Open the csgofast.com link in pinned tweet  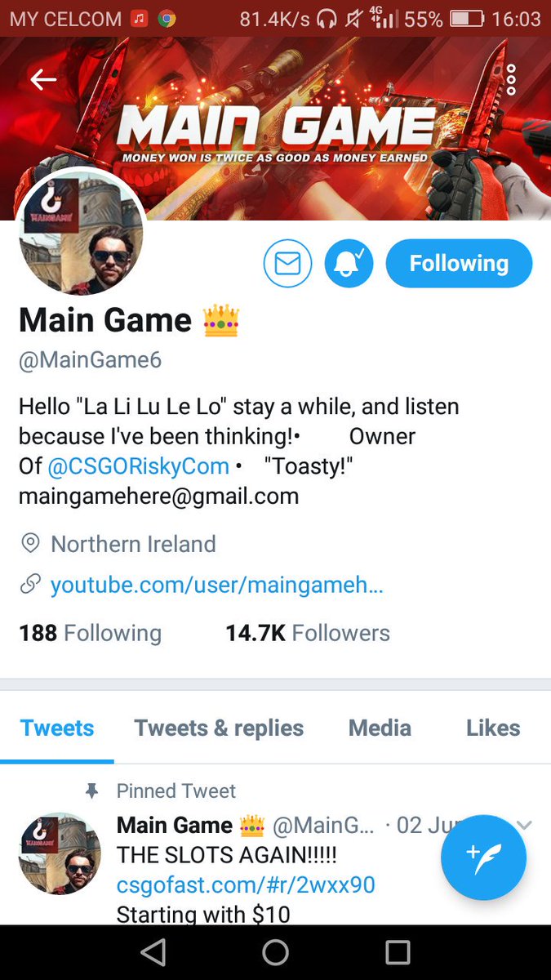[246, 884]
